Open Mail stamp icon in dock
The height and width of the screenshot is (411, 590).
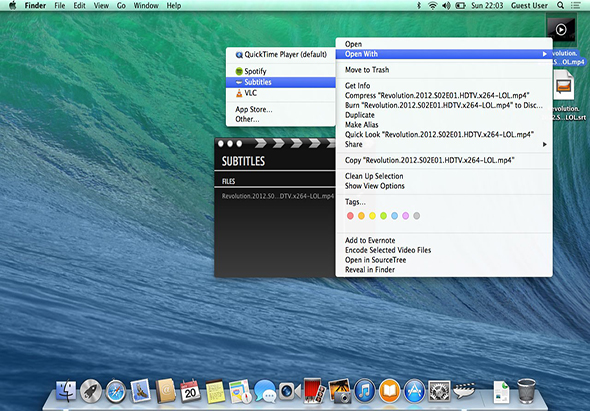(140, 391)
